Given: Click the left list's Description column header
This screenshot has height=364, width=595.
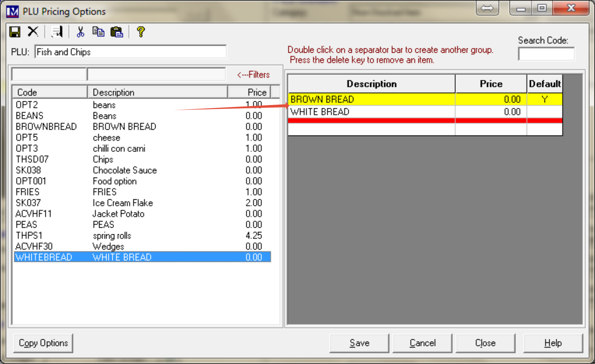Looking at the screenshot, I should pyautogui.click(x=157, y=92).
